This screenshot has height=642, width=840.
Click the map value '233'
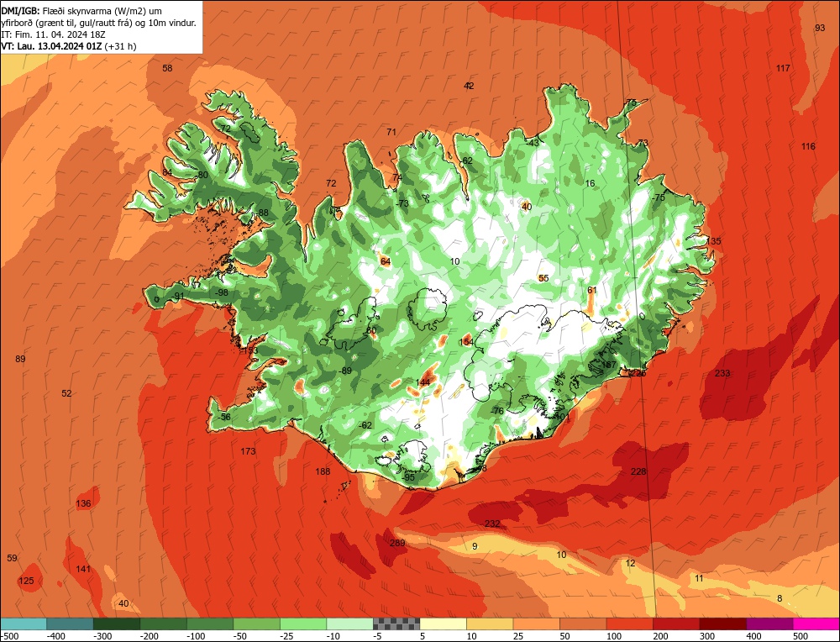pyautogui.click(x=722, y=373)
